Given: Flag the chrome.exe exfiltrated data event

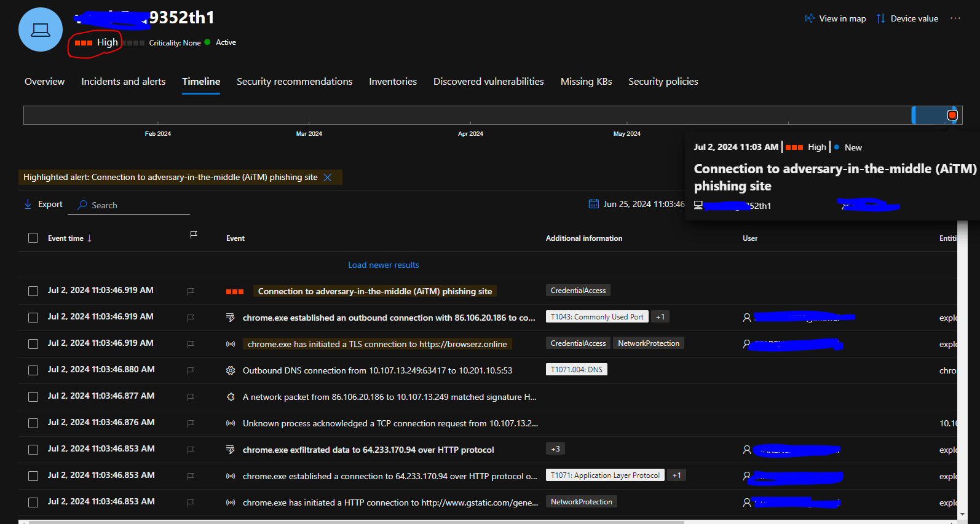Looking at the screenshot, I should 191,450.
